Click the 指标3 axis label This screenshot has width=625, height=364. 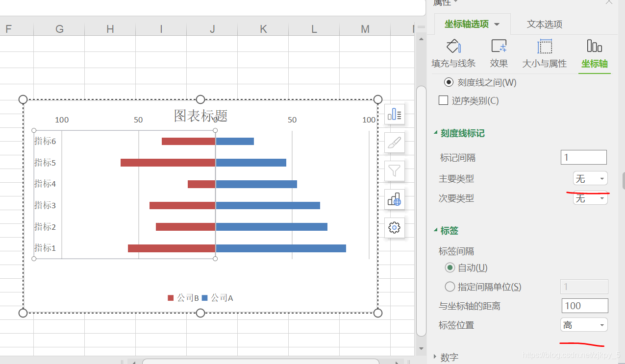pos(45,205)
